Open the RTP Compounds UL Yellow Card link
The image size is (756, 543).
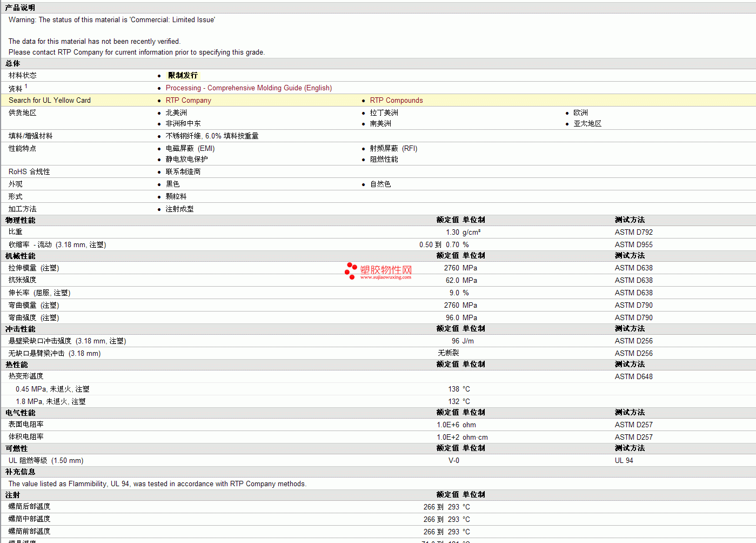[396, 101]
